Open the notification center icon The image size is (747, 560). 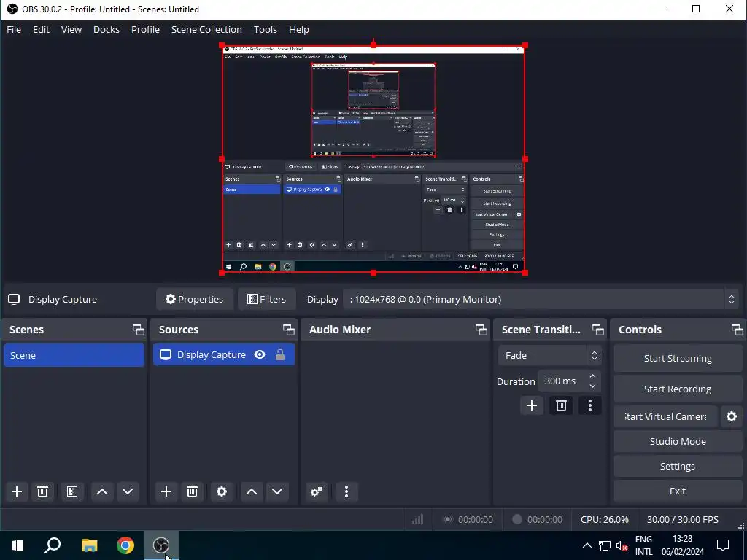pos(723,545)
